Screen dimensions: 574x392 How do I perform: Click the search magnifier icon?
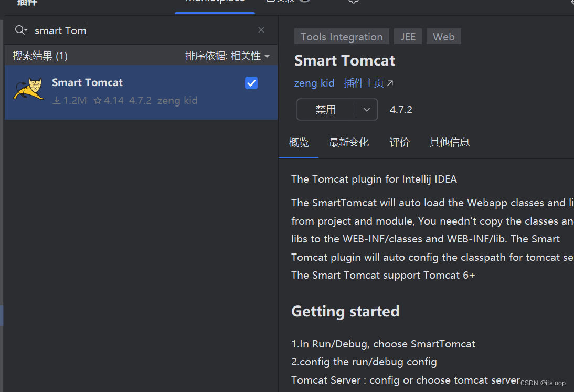pyautogui.click(x=21, y=30)
